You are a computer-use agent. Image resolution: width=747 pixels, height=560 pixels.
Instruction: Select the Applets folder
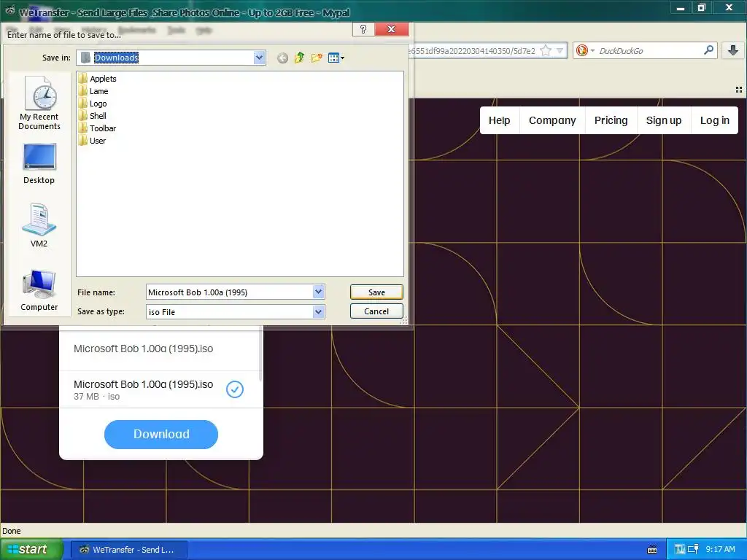click(x=97, y=79)
